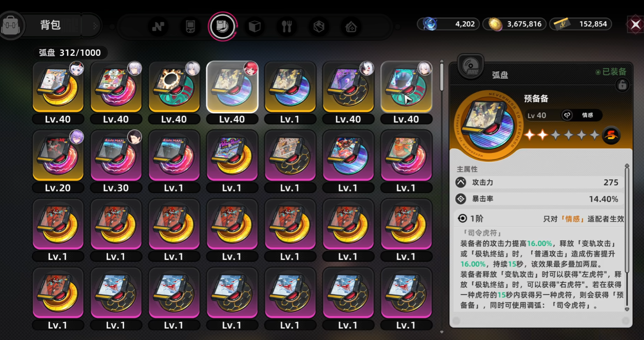Select the unequipped Lv.1 gold disc
Viewport: 644px width, 340px height.
coord(290,93)
